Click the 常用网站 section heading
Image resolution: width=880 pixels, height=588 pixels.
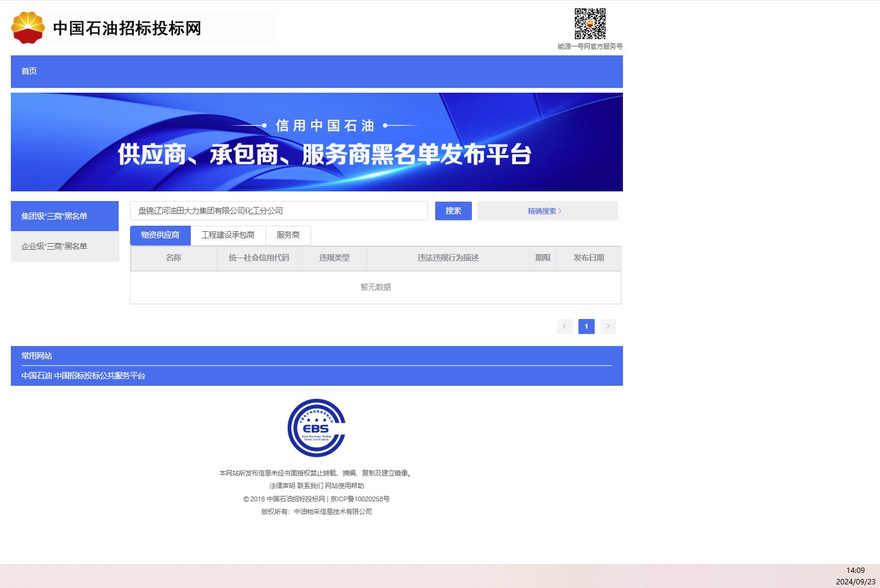click(37, 356)
